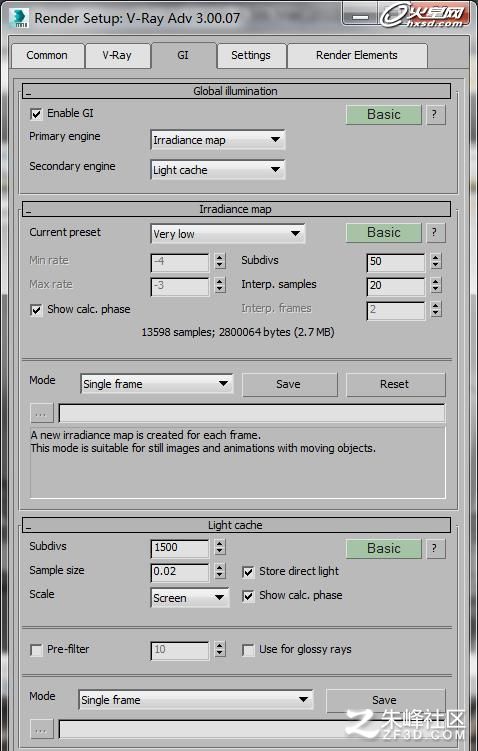Click the Interp. frames value field
The image size is (478, 751).
[396, 310]
